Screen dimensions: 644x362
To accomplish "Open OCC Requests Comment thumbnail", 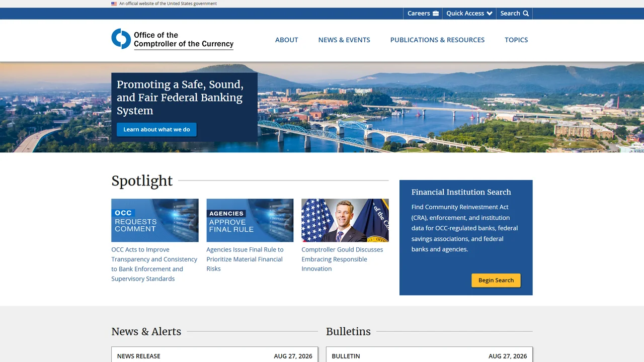I will pos(155,220).
